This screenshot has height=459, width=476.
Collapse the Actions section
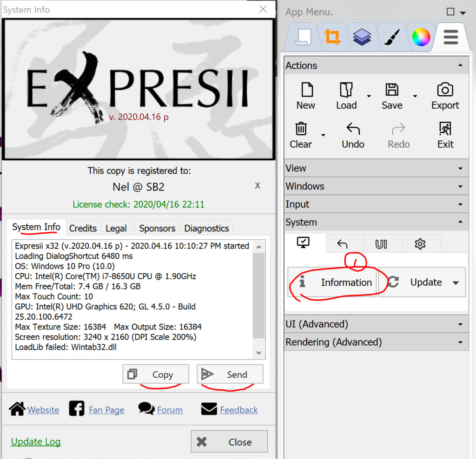377,65
